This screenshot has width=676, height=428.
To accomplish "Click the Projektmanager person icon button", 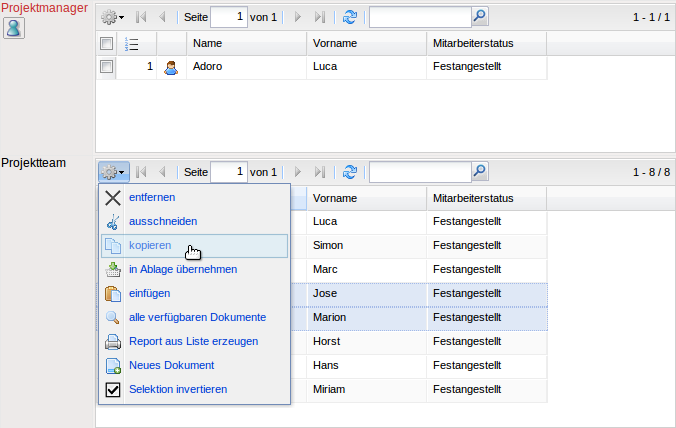I will tap(14, 27).
